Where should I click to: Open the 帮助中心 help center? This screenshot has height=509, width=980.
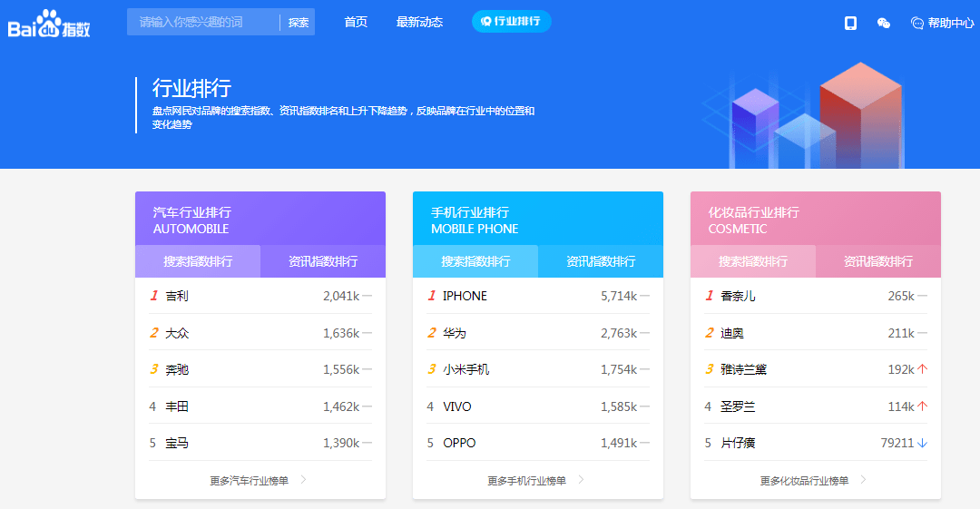pyautogui.click(x=942, y=23)
